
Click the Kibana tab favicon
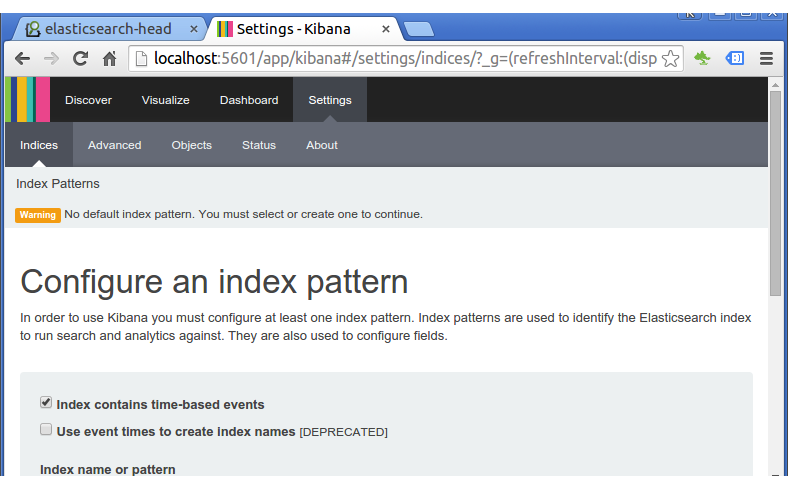(x=225, y=29)
